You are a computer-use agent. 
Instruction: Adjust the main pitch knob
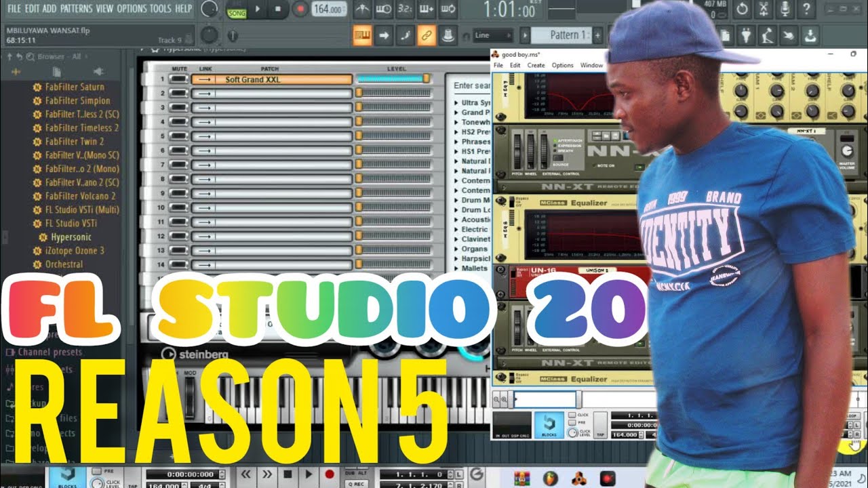pos(210,34)
